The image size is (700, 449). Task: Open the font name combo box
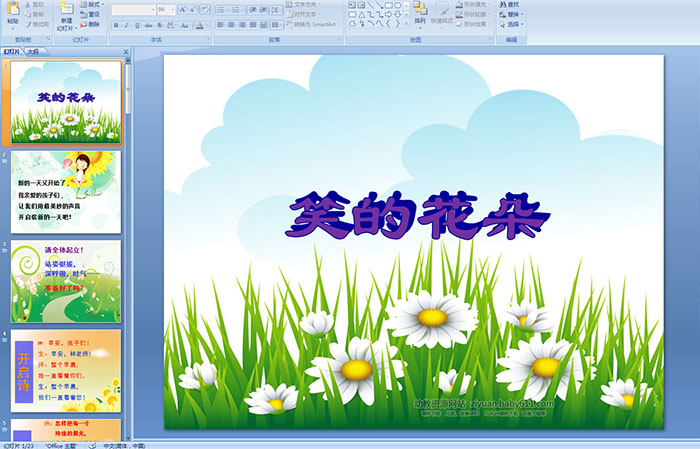(x=133, y=9)
